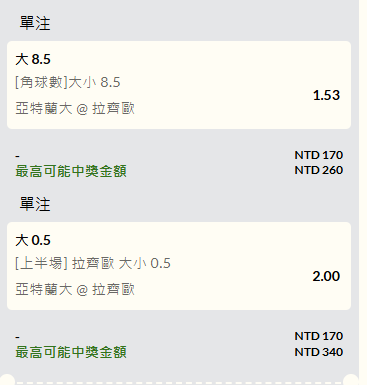Click the dash under the first bet card
Viewport: 367px width, 385px height.
17,156
